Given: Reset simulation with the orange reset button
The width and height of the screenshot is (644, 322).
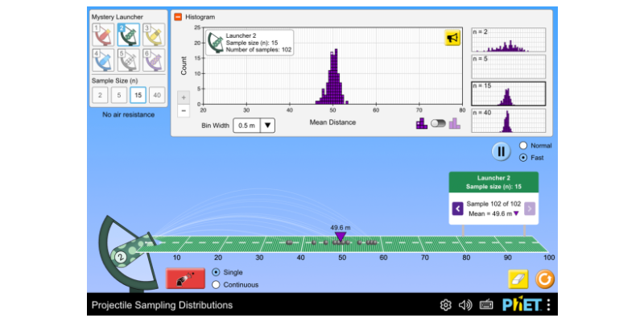Looking at the screenshot, I should point(545,279).
